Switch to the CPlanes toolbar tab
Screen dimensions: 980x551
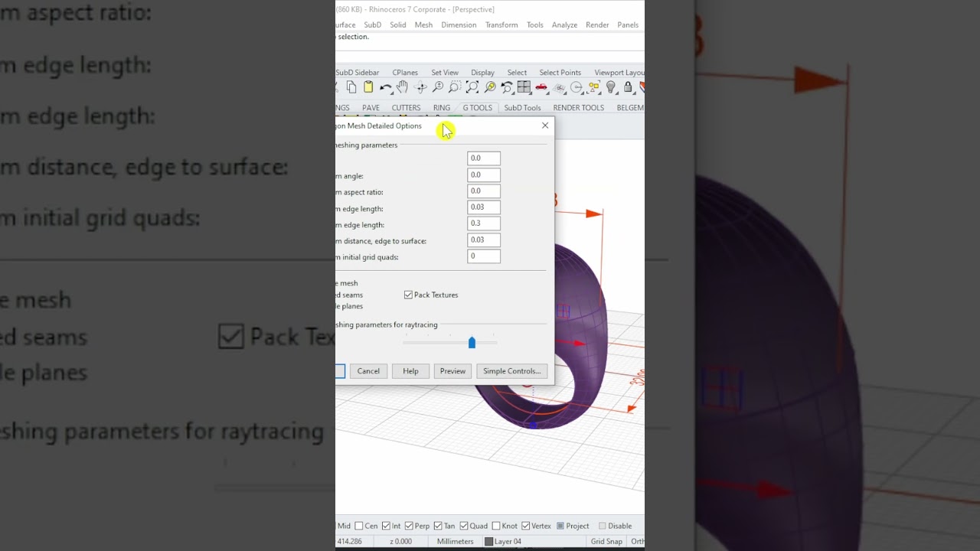(x=405, y=73)
